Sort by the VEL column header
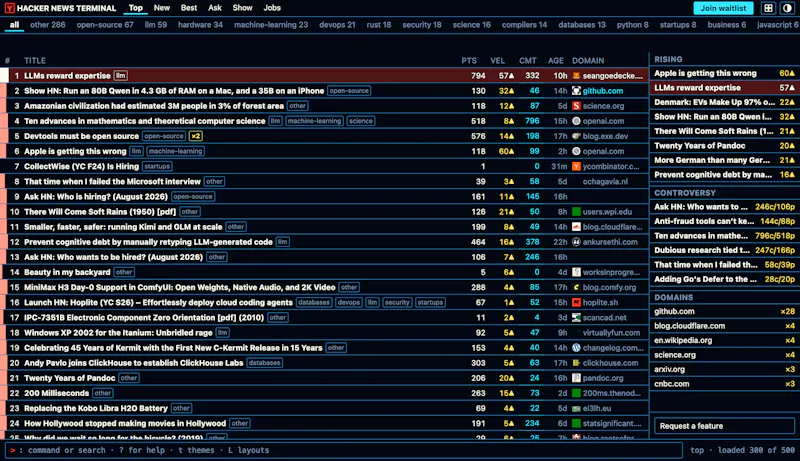Viewport: 800px width, 461px height. [497, 60]
